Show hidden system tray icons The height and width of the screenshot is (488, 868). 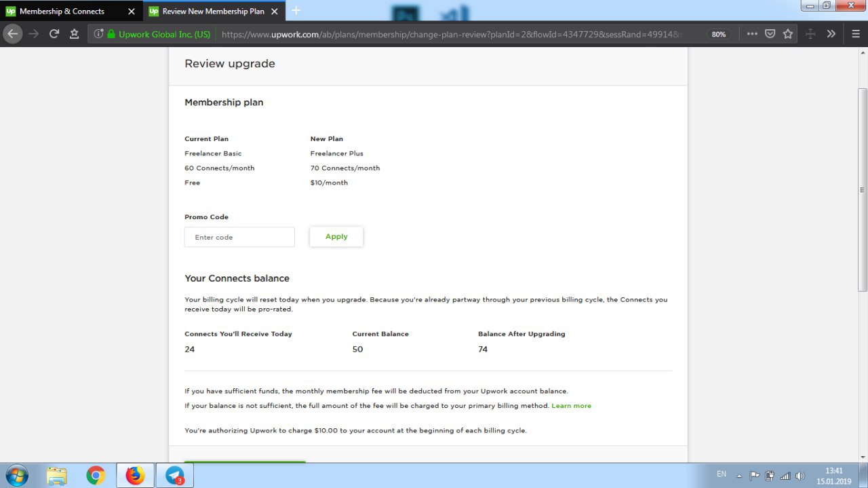tap(739, 476)
